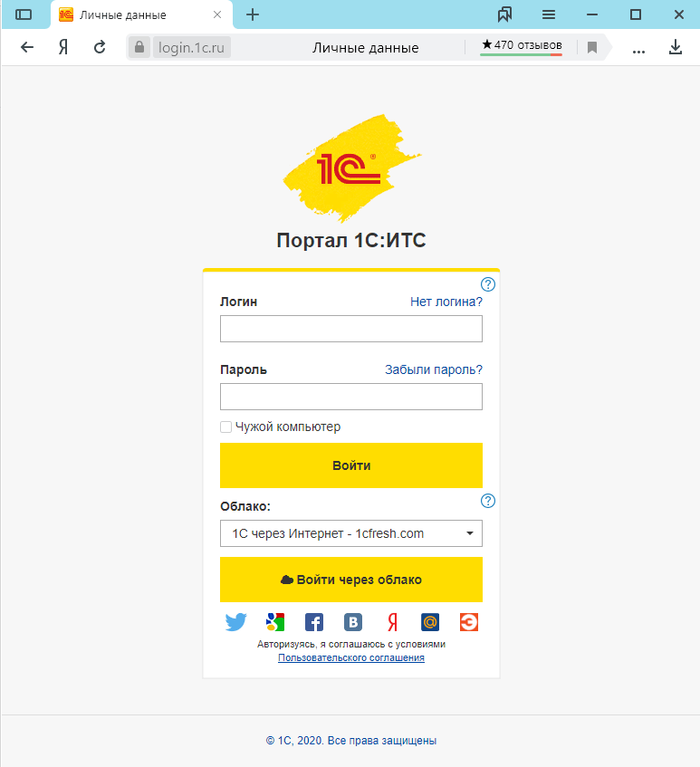Focus the Пароль input field
The width and height of the screenshot is (700, 767).
click(351, 397)
